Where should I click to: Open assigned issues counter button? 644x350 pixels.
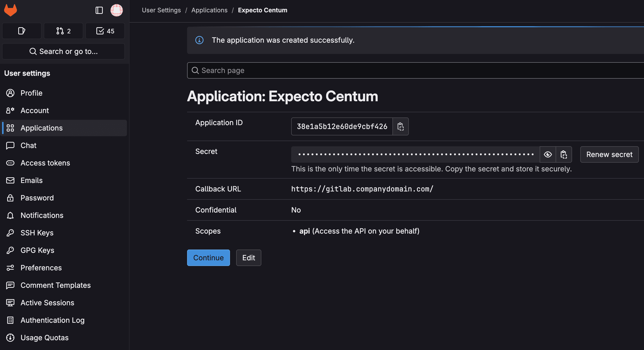pos(22,31)
